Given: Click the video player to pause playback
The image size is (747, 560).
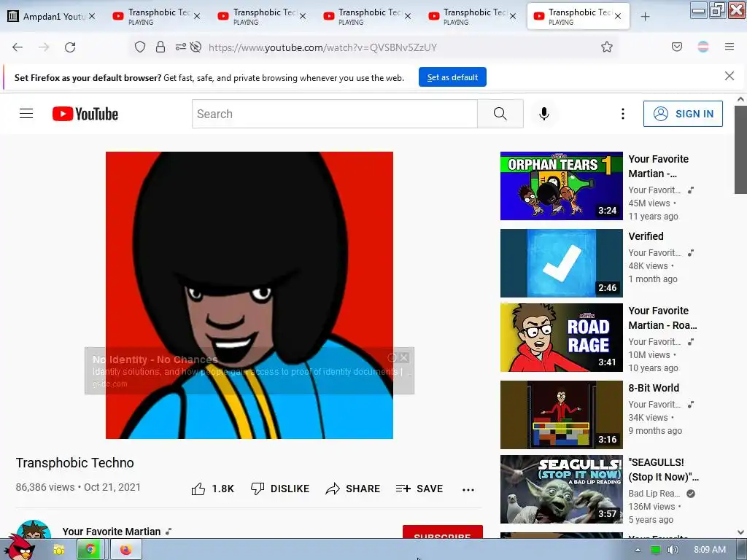Looking at the screenshot, I should (x=249, y=295).
